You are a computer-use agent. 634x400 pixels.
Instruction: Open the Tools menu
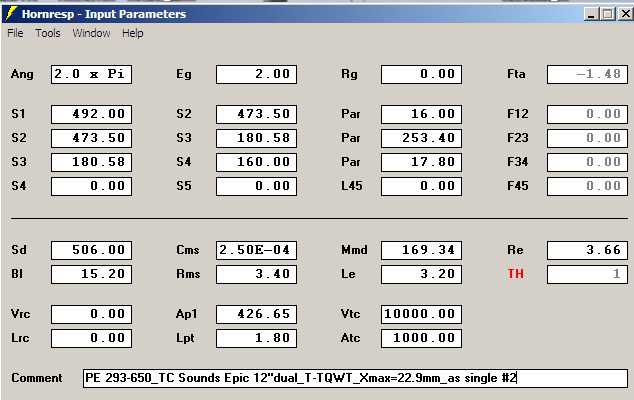[x=48, y=33]
